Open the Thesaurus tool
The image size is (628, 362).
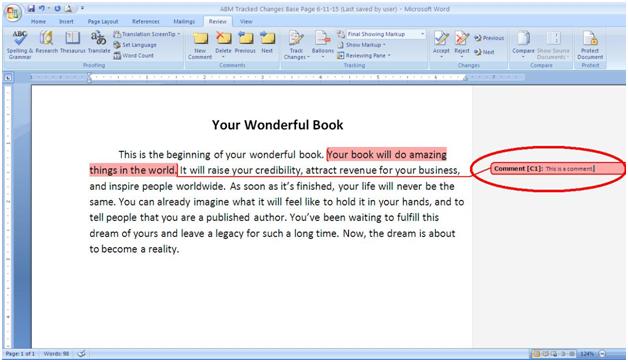72,42
